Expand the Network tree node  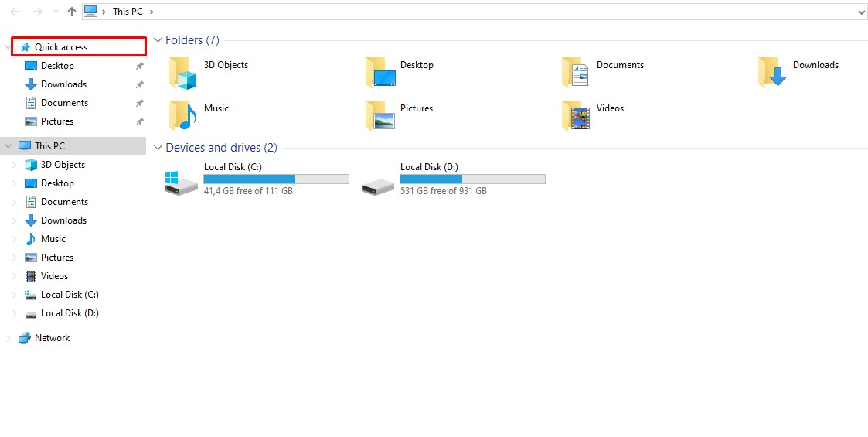[x=8, y=338]
